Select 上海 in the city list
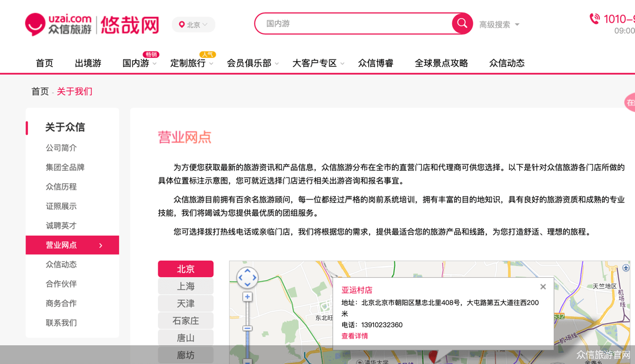635x364 pixels. pyautogui.click(x=186, y=286)
